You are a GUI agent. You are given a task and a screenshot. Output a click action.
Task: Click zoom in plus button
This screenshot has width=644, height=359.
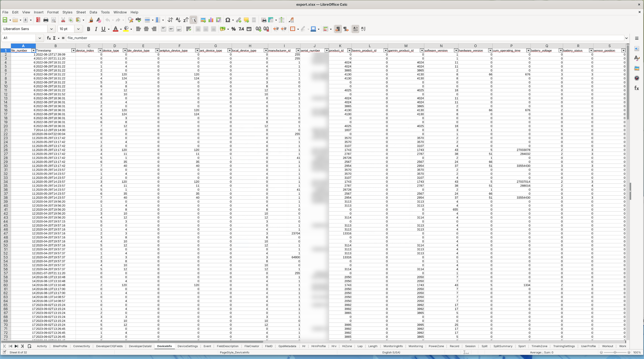pyautogui.click(x=629, y=352)
